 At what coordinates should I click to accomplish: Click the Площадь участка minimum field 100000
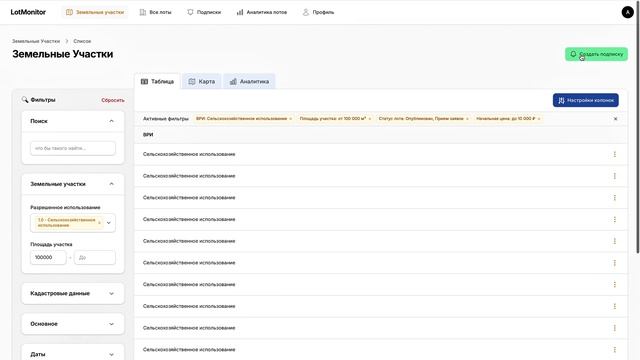[x=48, y=258]
